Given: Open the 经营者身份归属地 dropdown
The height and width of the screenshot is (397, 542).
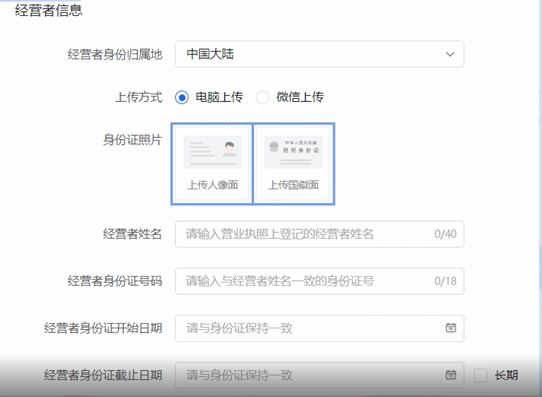Looking at the screenshot, I should point(319,54).
